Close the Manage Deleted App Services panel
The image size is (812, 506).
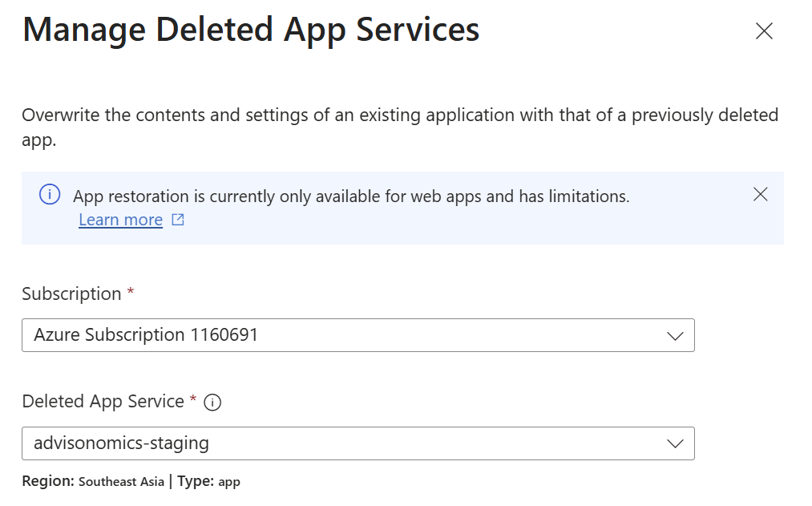(x=764, y=31)
